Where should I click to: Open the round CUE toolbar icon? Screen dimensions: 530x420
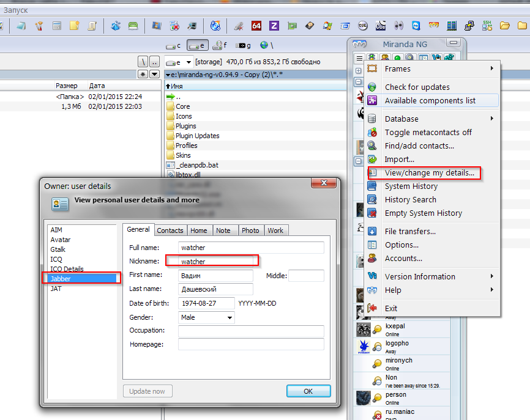click(x=363, y=26)
